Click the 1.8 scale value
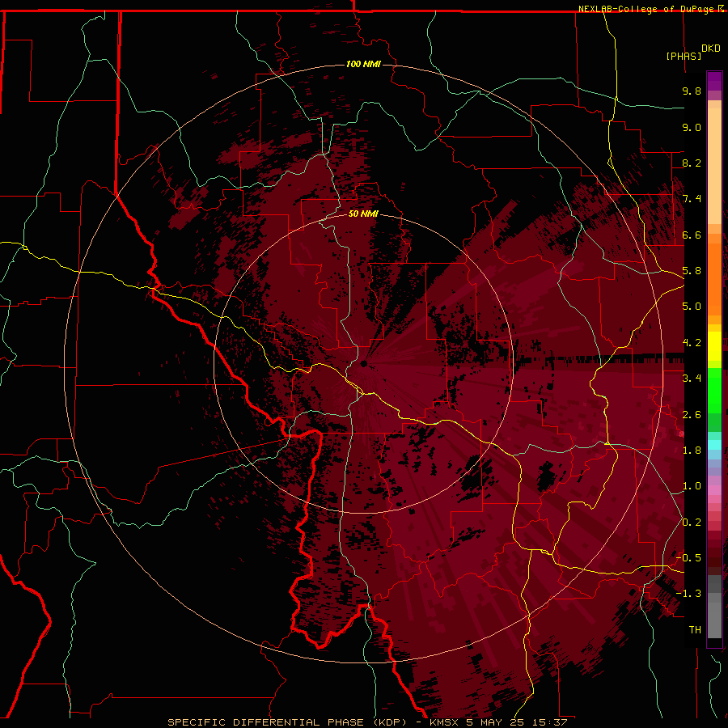The width and height of the screenshot is (728, 728). click(x=692, y=451)
